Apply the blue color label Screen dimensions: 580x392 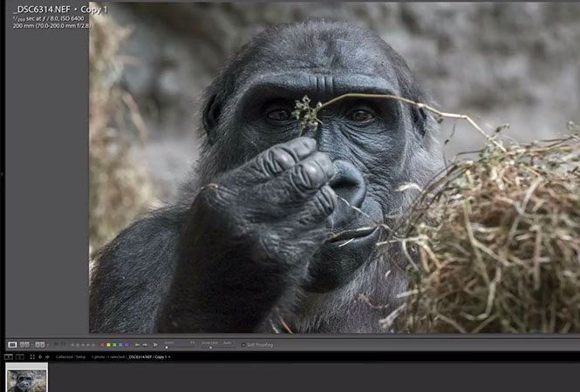120,345
